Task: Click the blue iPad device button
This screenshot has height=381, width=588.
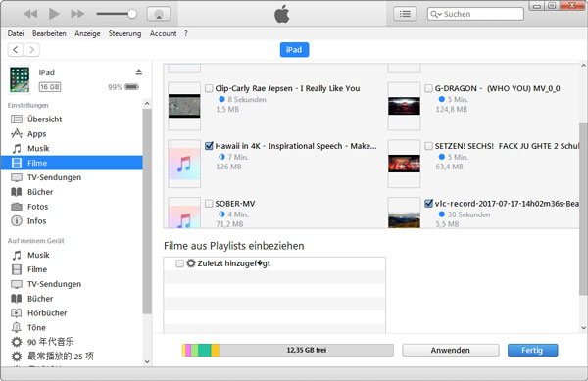Action: [x=294, y=49]
